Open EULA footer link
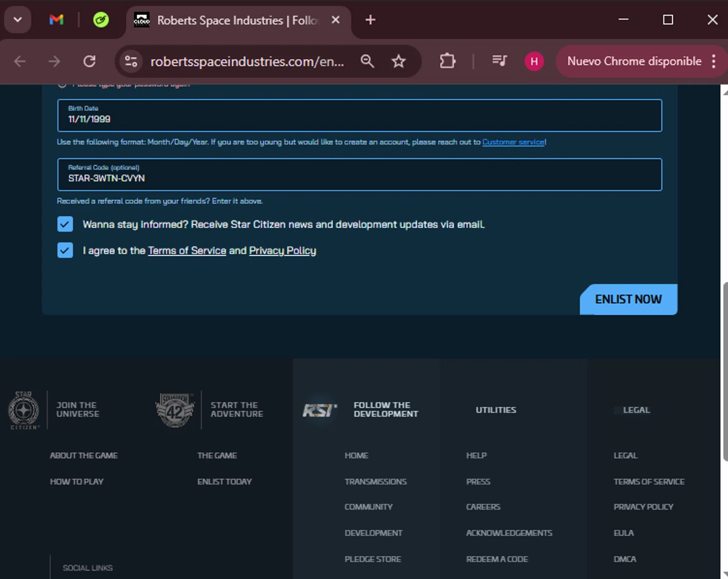Image resolution: width=728 pixels, height=579 pixels. tap(624, 533)
